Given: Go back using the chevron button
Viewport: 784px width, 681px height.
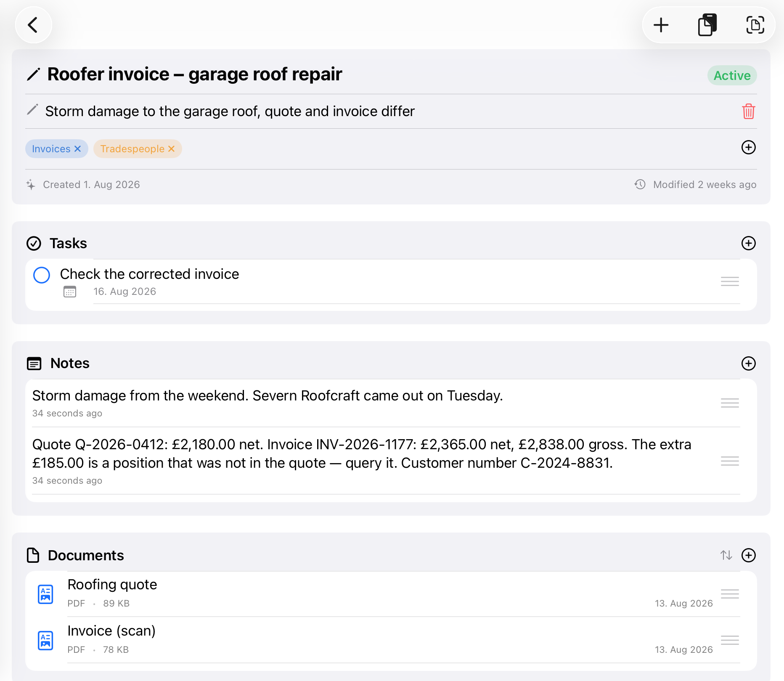Looking at the screenshot, I should click(33, 25).
